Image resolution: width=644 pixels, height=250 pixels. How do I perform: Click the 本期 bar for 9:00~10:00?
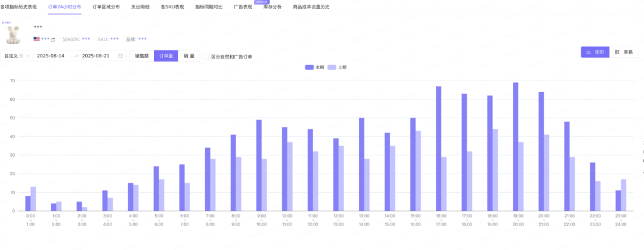(x=259, y=165)
